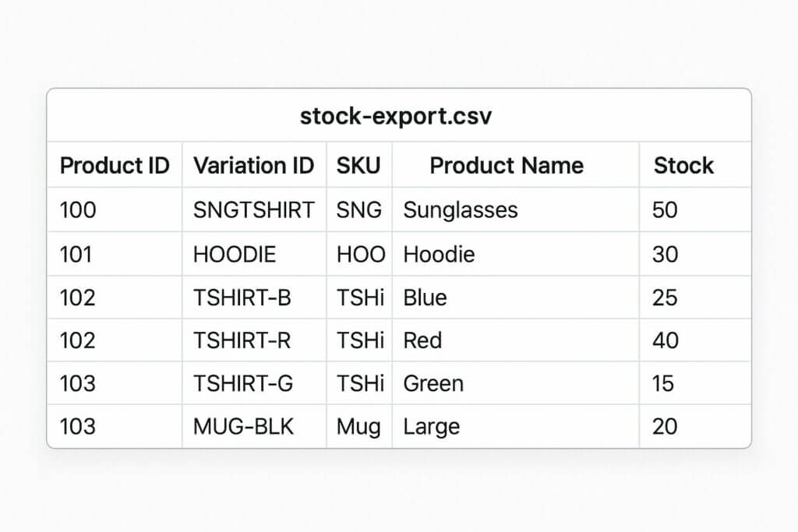Viewport: 798px width, 532px height.
Task: Select the Variation ID column header
Action: coord(253,165)
